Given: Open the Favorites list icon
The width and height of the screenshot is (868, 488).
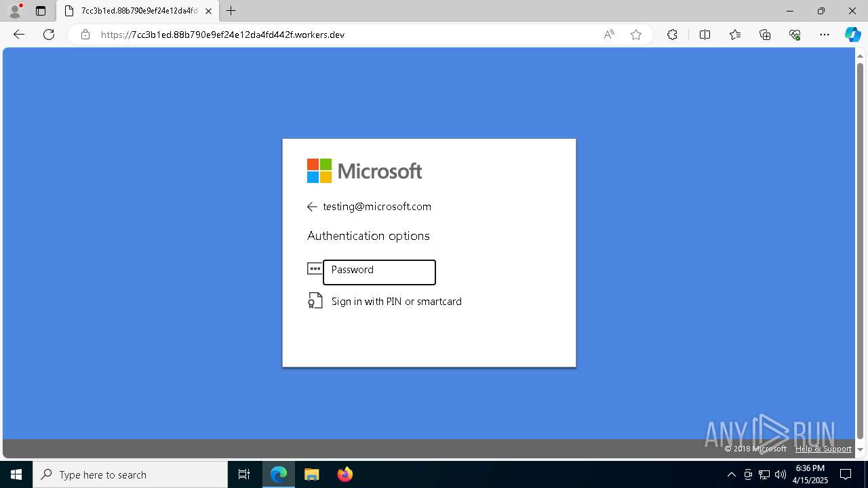Looking at the screenshot, I should pyautogui.click(x=735, y=35).
